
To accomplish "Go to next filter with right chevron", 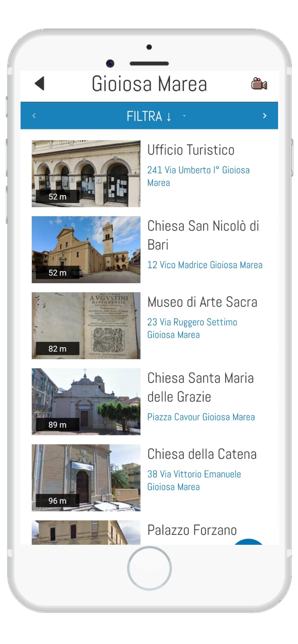I will click(264, 116).
